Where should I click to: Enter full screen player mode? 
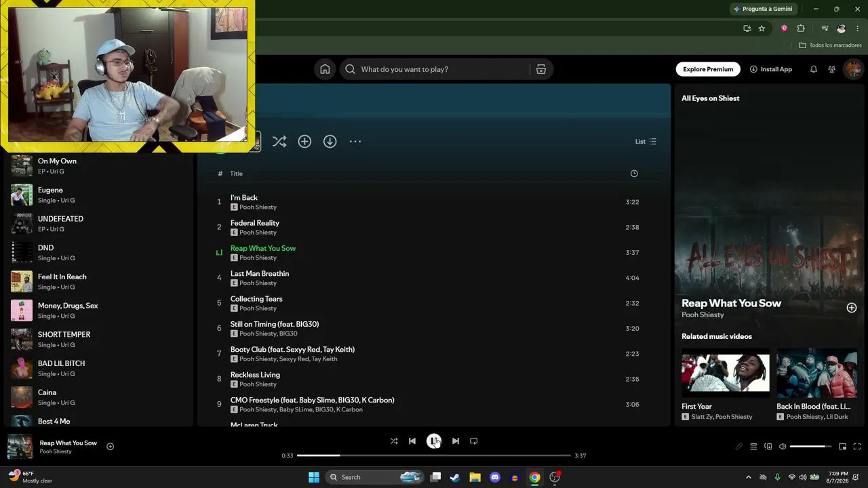[x=857, y=447]
